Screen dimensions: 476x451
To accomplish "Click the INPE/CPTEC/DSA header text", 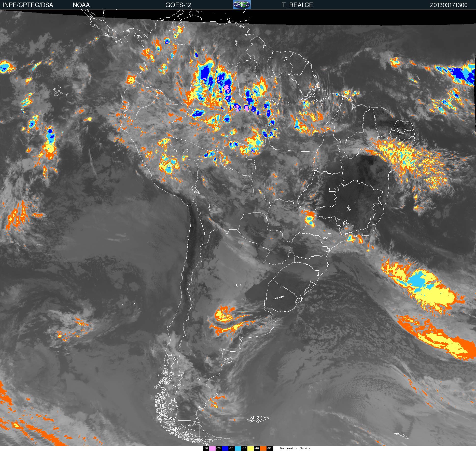I will (x=28, y=5).
